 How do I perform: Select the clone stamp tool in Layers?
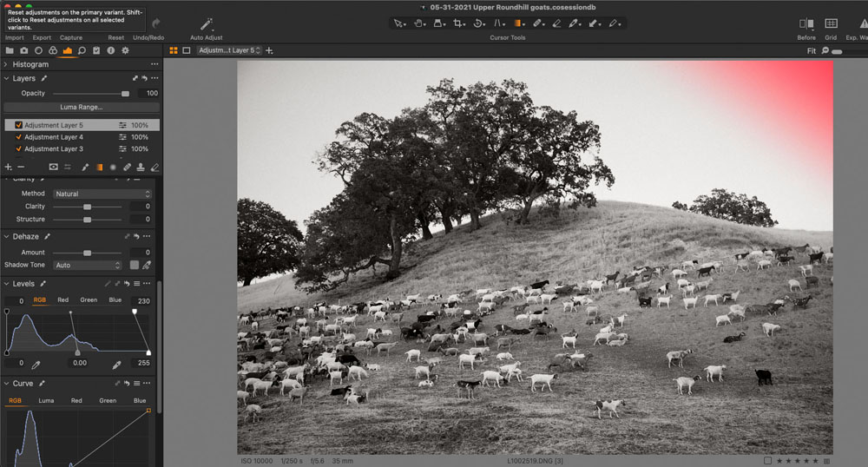(x=141, y=168)
